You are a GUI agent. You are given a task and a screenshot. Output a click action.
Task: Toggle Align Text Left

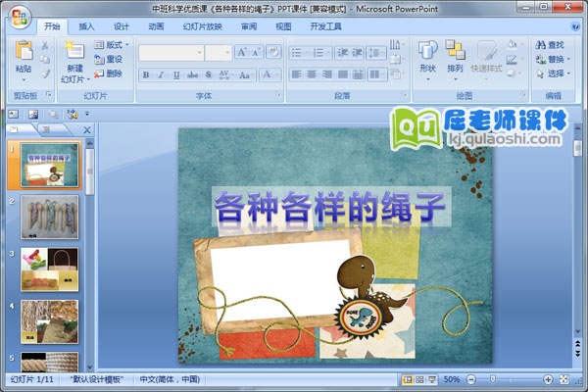(x=296, y=74)
